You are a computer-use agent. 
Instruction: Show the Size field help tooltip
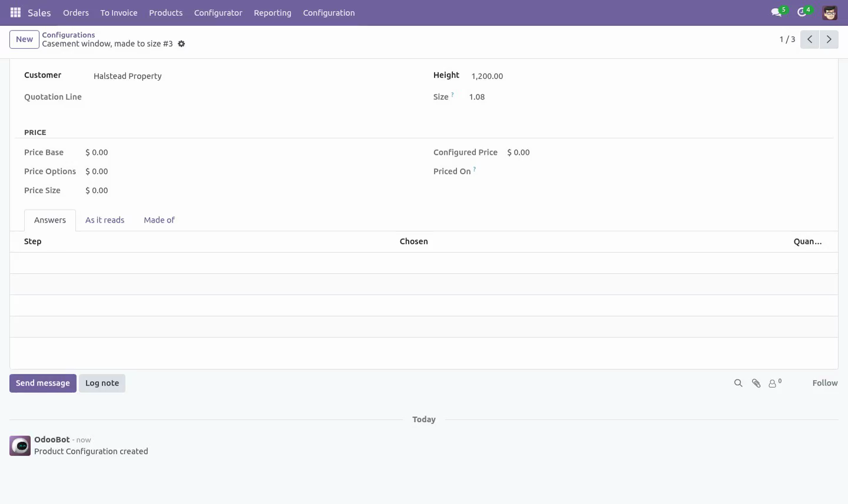452,94
